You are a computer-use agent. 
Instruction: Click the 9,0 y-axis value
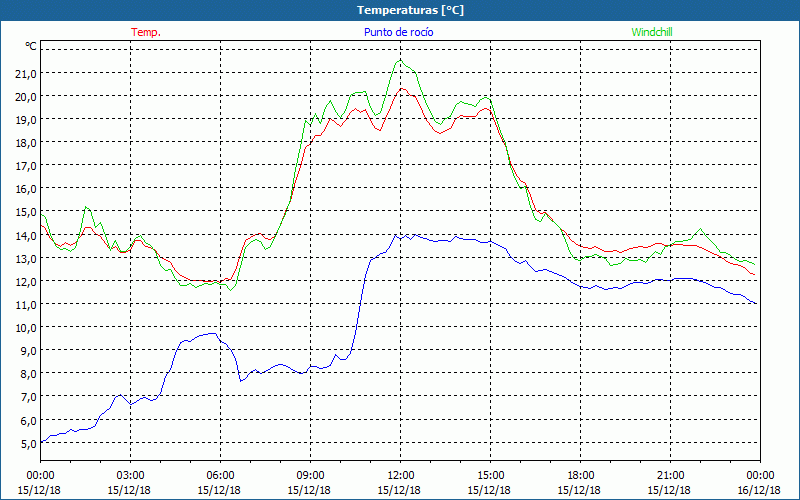(x=28, y=351)
